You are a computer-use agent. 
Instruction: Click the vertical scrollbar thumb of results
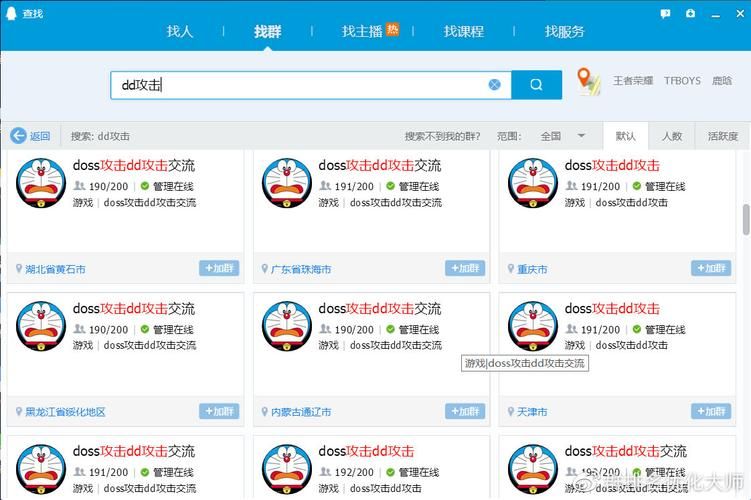coord(746,219)
